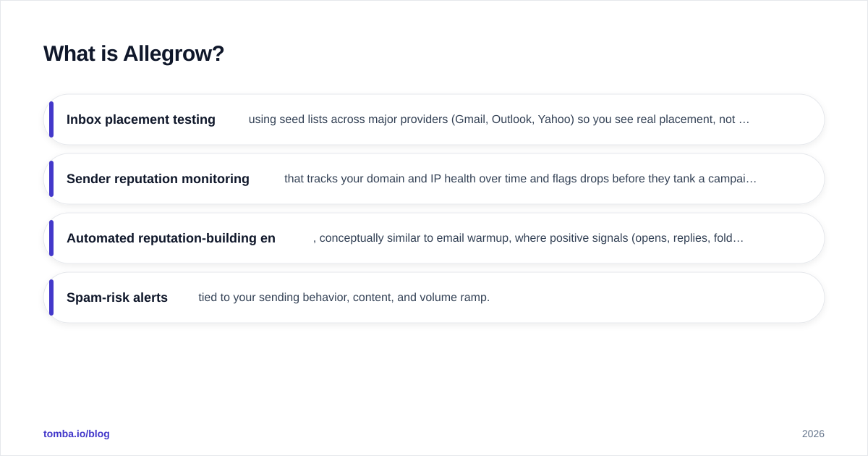This screenshot has height=456, width=868.
Task: Click the ellipsis after "tank a campai"
Action: pos(752,180)
